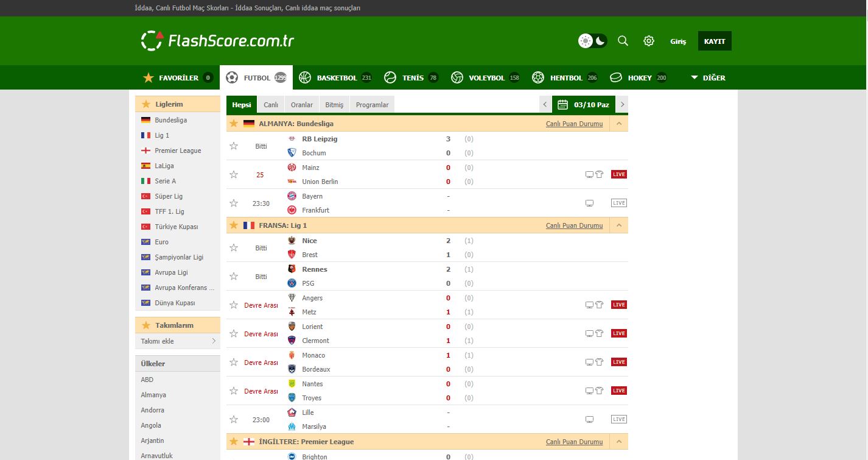
Task: Click TV icon on Lille vs Marsilya
Action: [589, 419]
